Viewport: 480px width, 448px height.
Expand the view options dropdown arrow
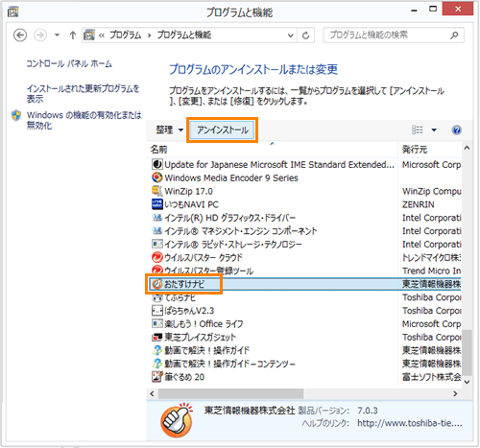click(434, 130)
